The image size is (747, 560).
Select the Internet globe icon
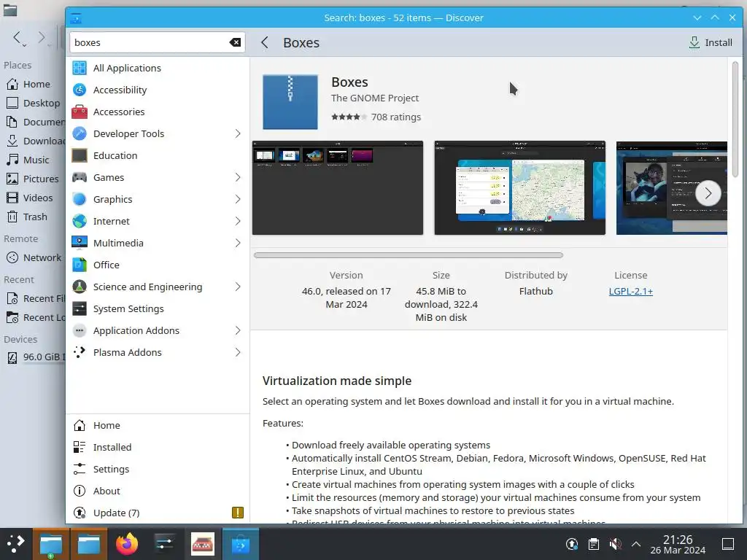click(x=79, y=222)
